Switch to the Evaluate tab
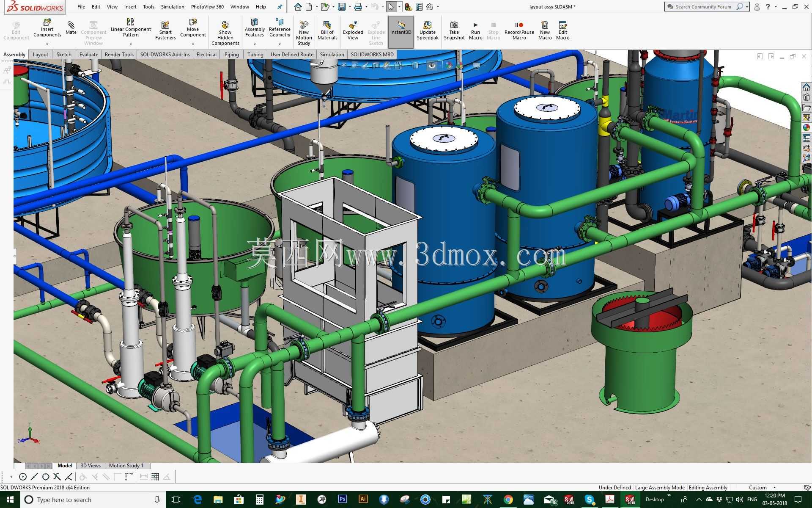Screen dimensions: 812x508 [88, 55]
